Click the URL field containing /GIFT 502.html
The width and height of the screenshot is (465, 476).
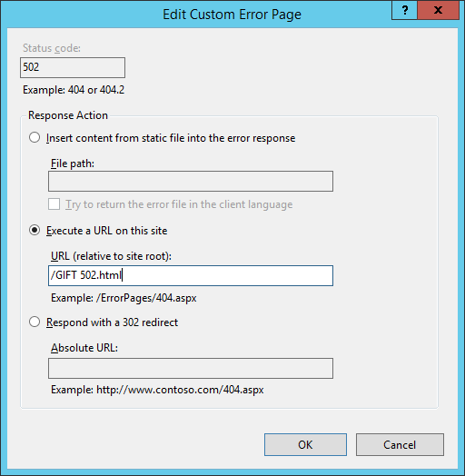coord(191,275)
